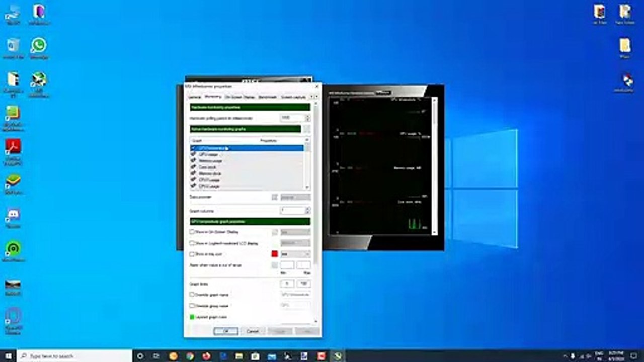644x362 pixels.
Task: Enable Show in Logitech keyboard LCD display
Action: (x=192, y=243)
